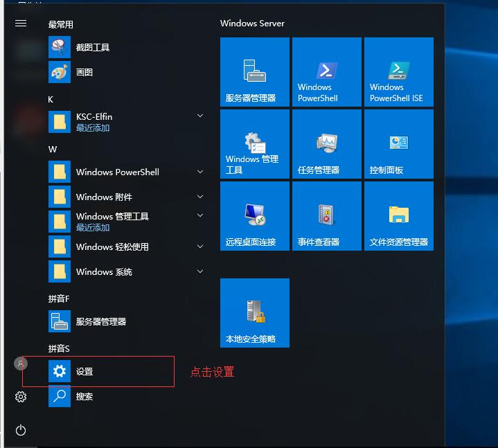The width and height of the screenshot is (498, 448).
Task: Open the 设置 gear icon in app list
Action: coord(60,371)
